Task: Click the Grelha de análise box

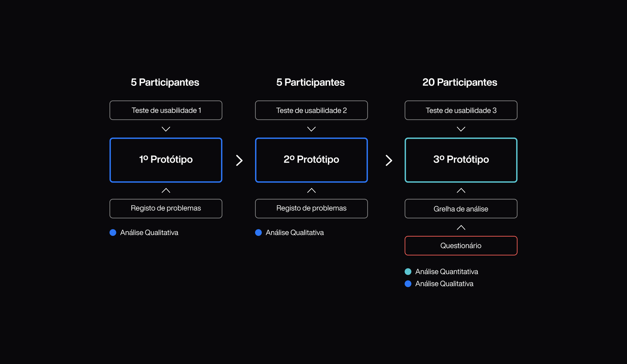Action: point(461,209)
